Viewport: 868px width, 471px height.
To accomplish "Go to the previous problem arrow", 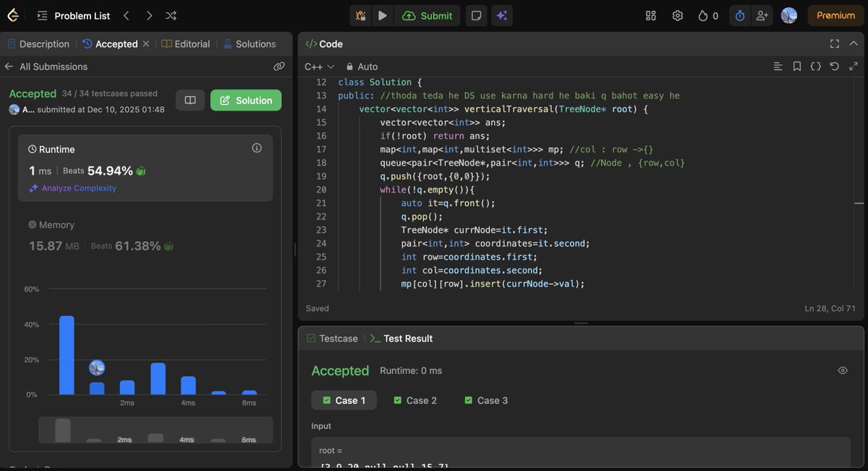I will coord(126,15).
